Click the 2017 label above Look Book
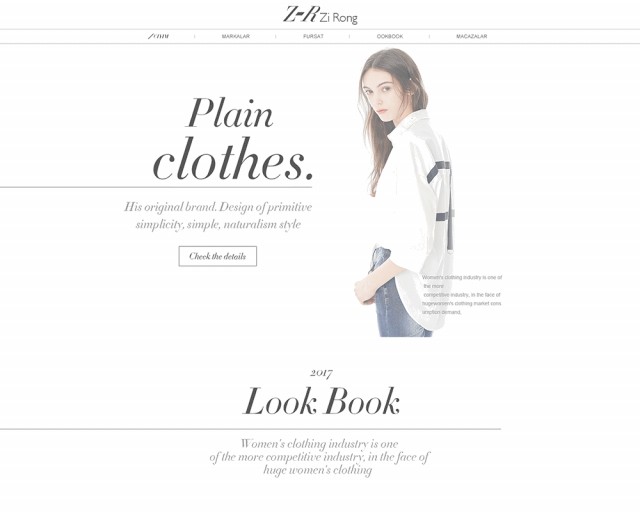The height and width of the screenshot is (512, 640). click(321, 373)
